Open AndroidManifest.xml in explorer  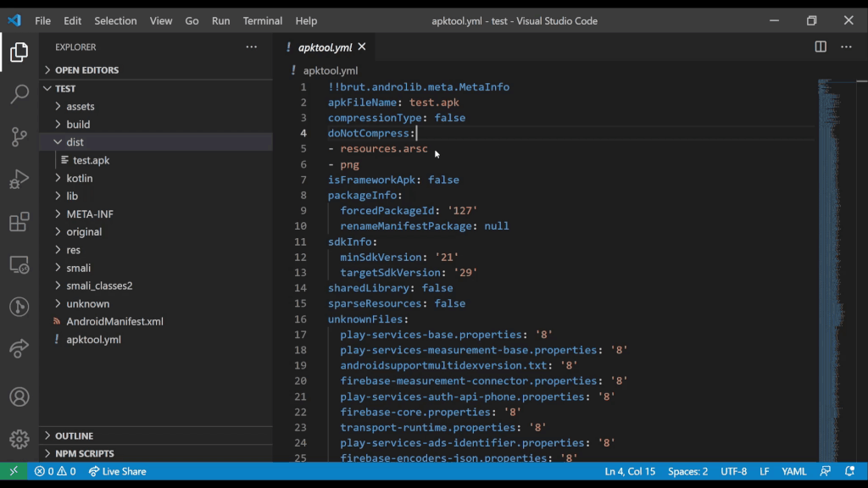pyautogui.click(x=114, y=322)
